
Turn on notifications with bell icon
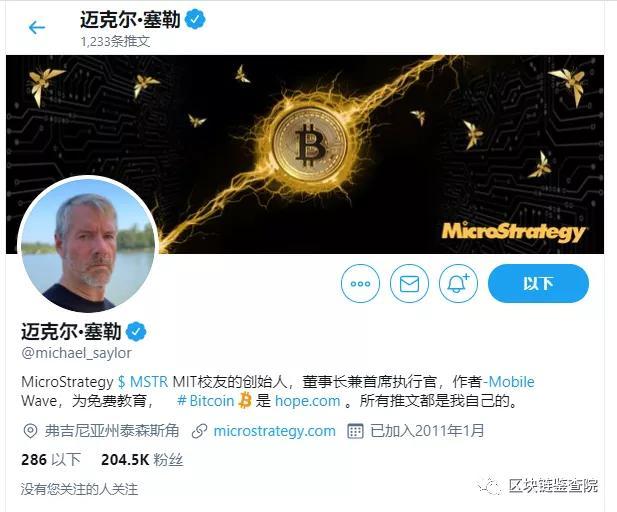tap(458, 283)
